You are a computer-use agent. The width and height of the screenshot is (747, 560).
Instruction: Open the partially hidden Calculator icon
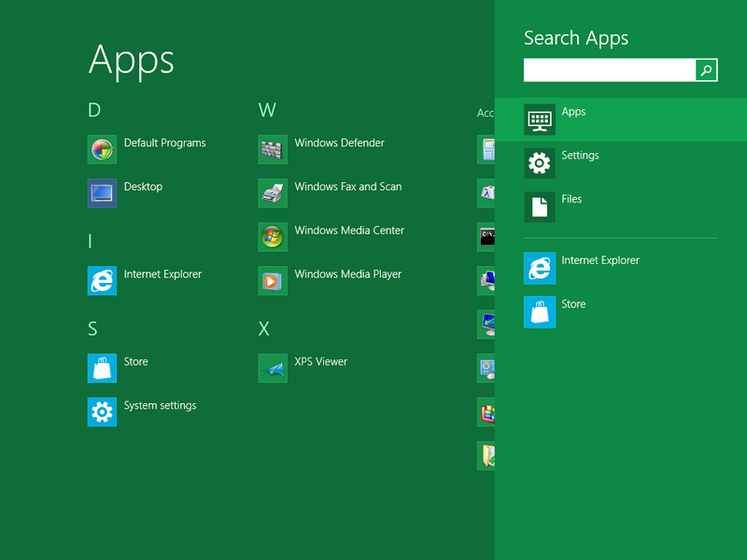486,149
